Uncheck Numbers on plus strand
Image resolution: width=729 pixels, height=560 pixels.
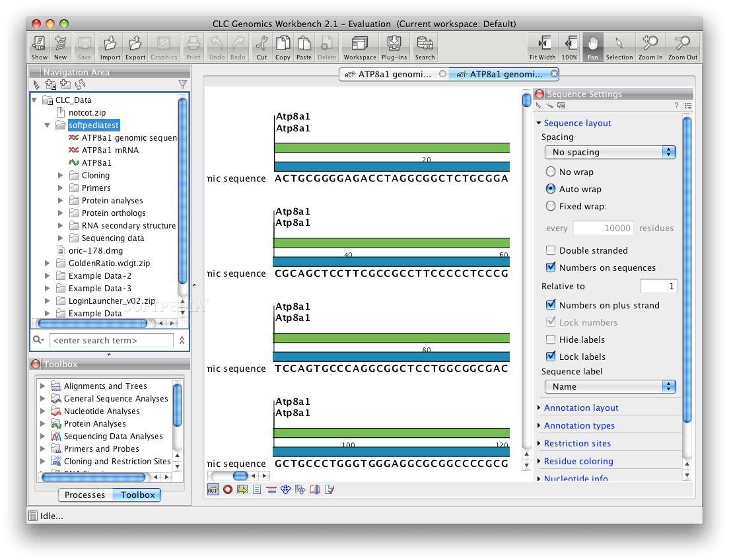click(551, 305)
